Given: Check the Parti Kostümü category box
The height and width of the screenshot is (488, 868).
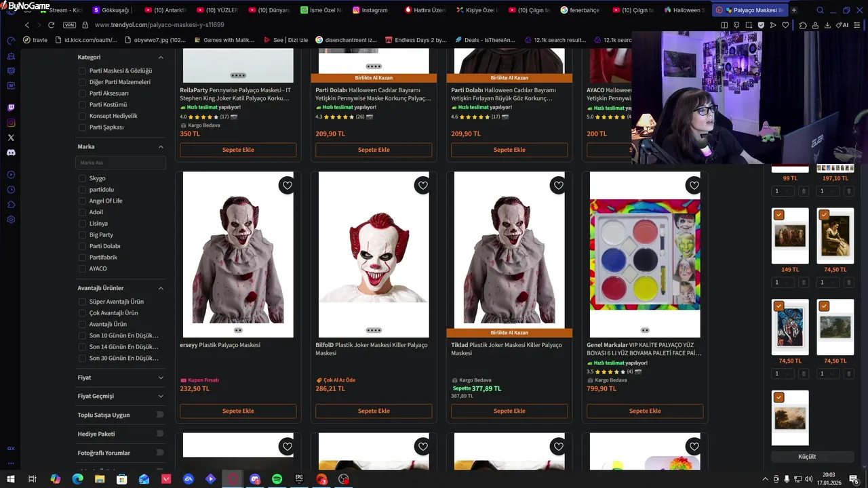Looking at the screenshot, I should (x=82, y=104).
